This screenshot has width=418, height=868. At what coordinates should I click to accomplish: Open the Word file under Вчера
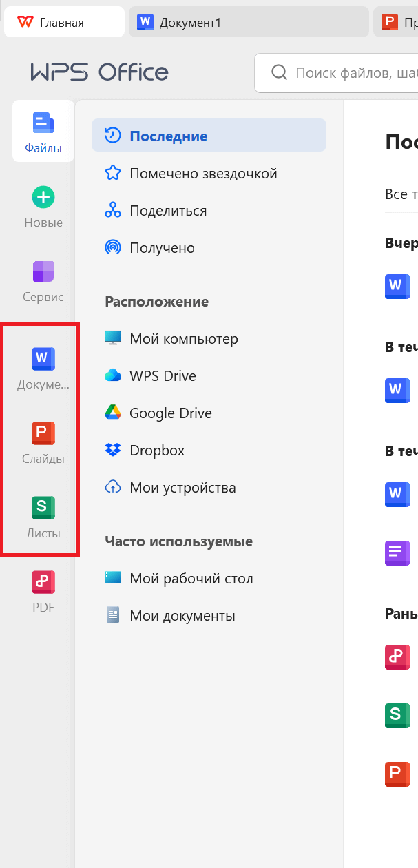click(397, 286)
